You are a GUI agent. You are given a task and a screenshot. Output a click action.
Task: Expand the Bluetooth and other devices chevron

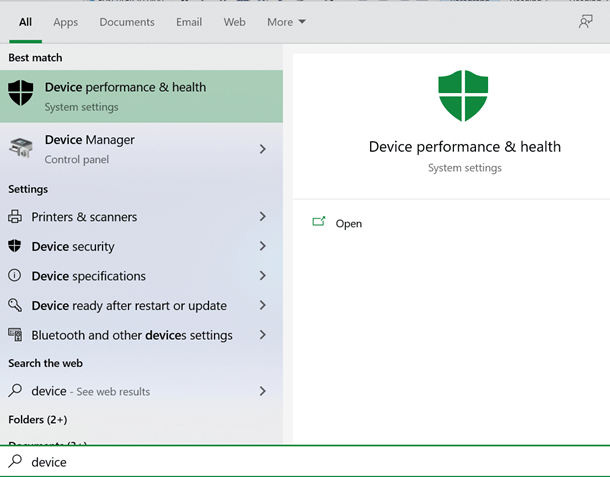(263, 335)
